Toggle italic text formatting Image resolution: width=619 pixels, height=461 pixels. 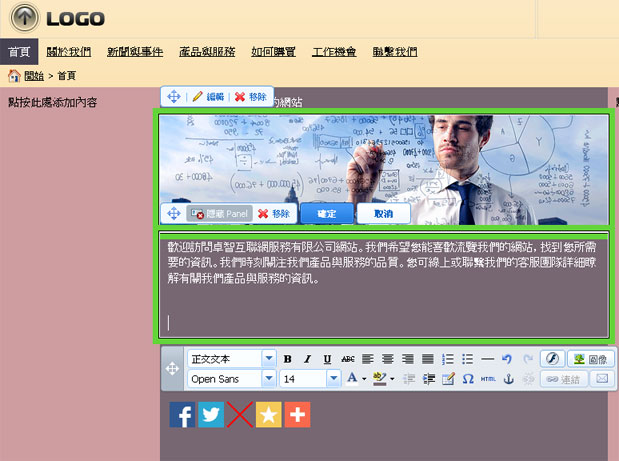click(x=308, y=358)
